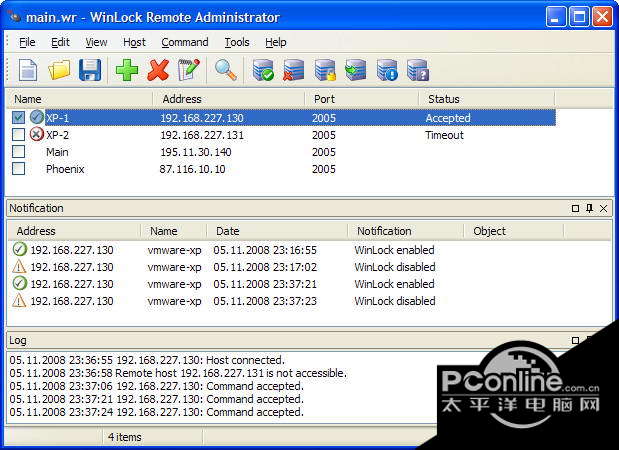Viewport: 619px width, 450px height.
Task: Sort notifications by Date column header
Action: (277, 231)
